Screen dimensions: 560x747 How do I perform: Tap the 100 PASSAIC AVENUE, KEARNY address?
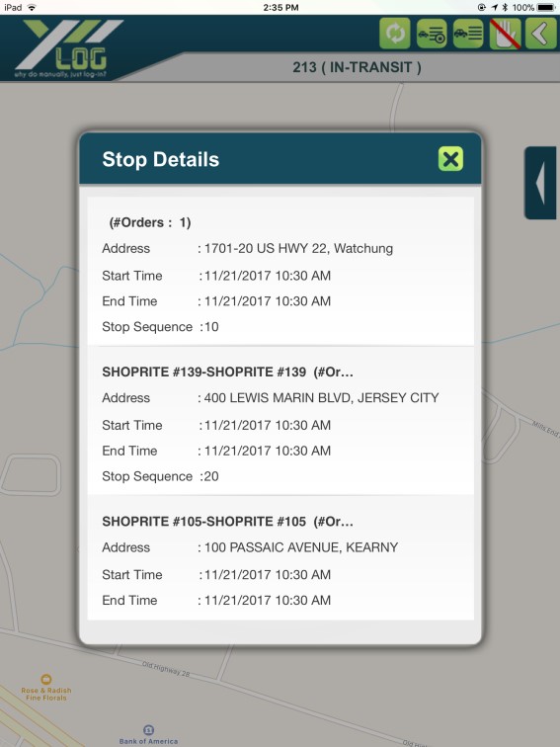click(301, 547)
